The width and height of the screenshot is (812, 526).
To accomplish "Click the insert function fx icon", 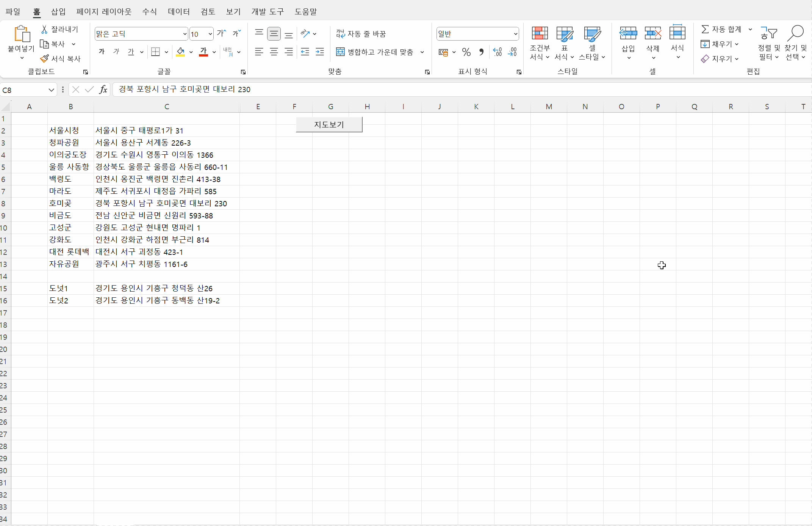I will pos(103,89).
